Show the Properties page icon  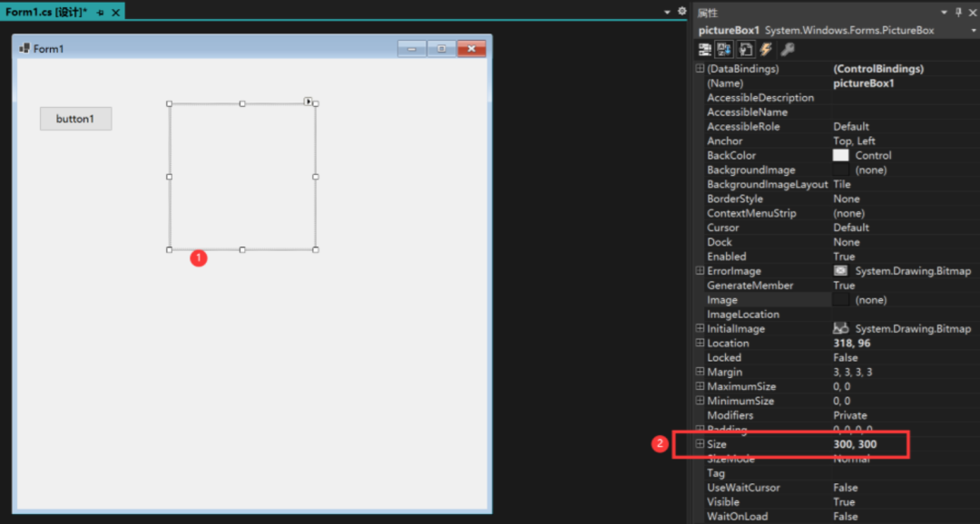[x=746, y=50]
